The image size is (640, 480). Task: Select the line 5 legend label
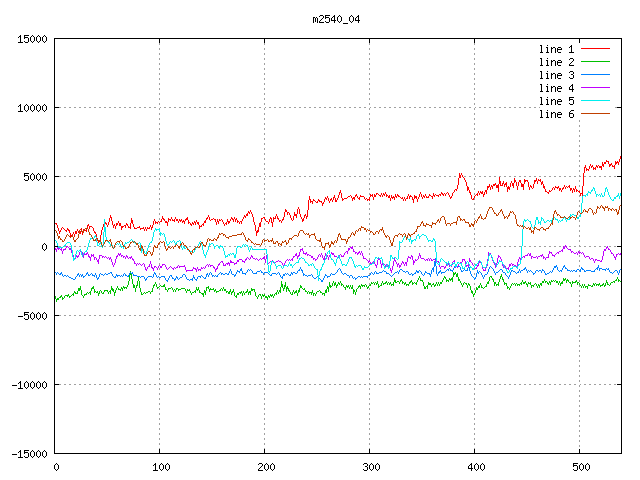[x=556, y=101]
